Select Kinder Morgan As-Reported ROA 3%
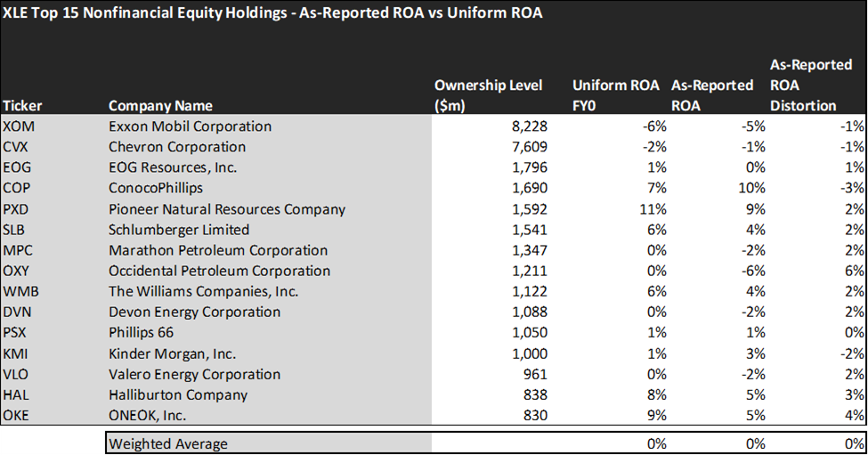 coord(756,354)
